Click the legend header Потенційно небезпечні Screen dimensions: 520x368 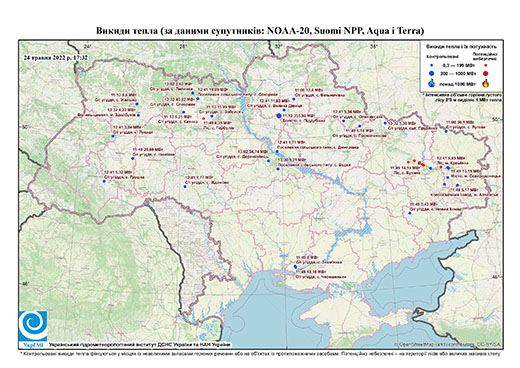coord(485,56)
